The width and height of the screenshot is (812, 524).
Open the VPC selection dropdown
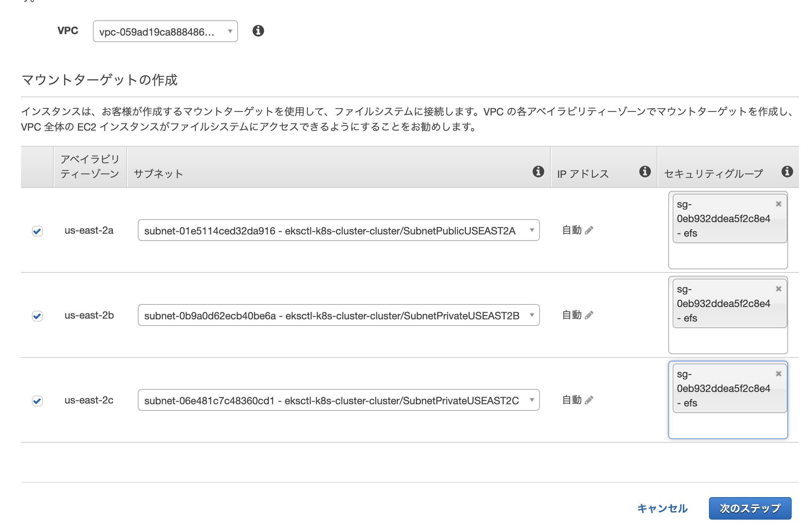[x=165, y=32]
